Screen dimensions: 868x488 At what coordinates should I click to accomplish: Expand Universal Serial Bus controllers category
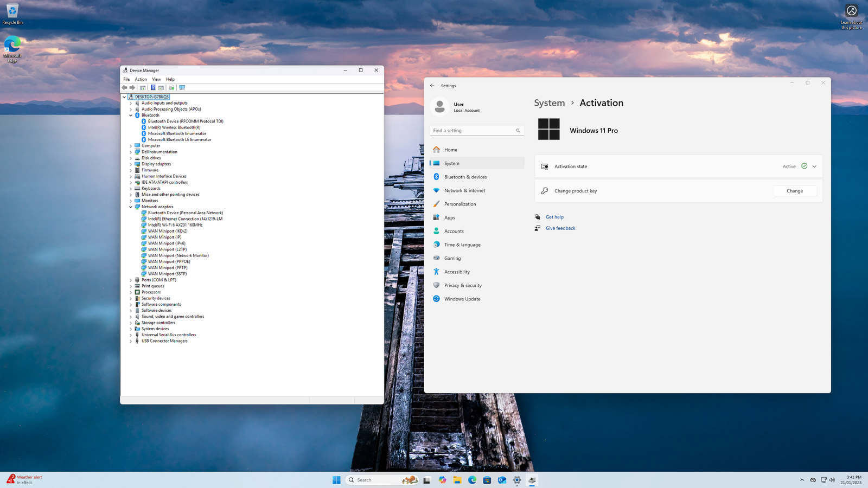[x=131, y=335]
